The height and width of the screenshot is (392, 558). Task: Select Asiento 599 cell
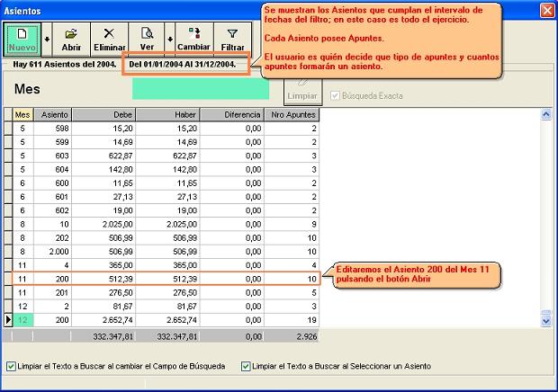[x=53, y=142]
